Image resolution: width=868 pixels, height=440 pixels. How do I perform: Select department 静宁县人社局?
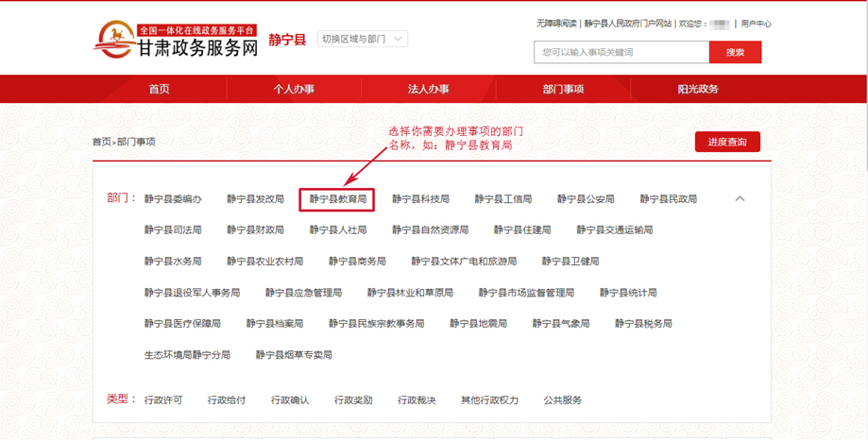point(338,229)
